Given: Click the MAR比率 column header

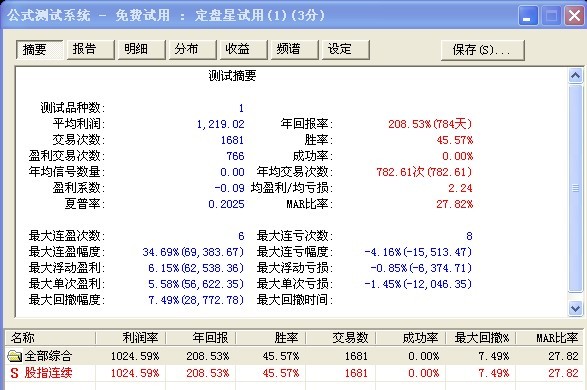Looking at the screenshot, I should coord(551,338).
